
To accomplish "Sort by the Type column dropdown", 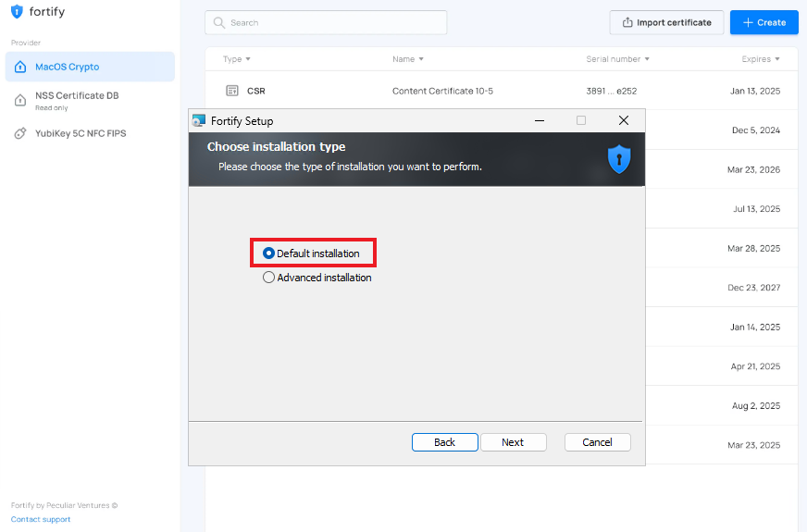I will click(x=237, y=59).
